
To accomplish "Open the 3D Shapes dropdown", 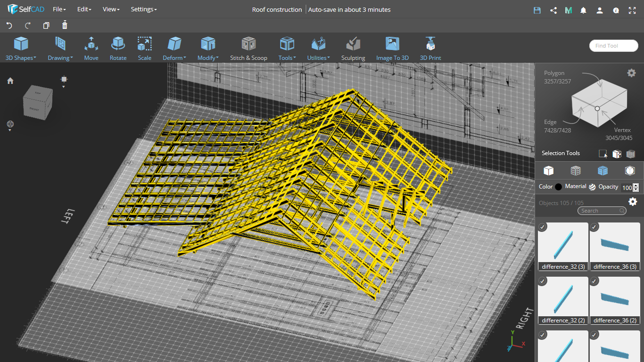I will click(x=21, y=49).
